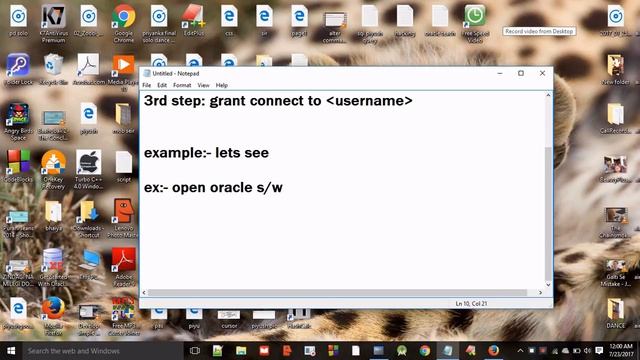The width and height of the screenshot is (640, 360).
Task: Select the Angry Birds Space shortcut
Action: [18, 122]
